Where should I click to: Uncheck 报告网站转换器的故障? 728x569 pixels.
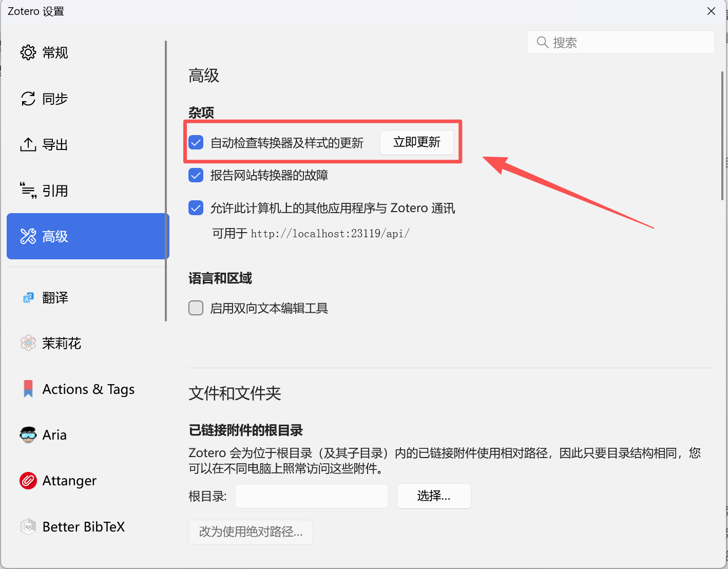[196, 175]
